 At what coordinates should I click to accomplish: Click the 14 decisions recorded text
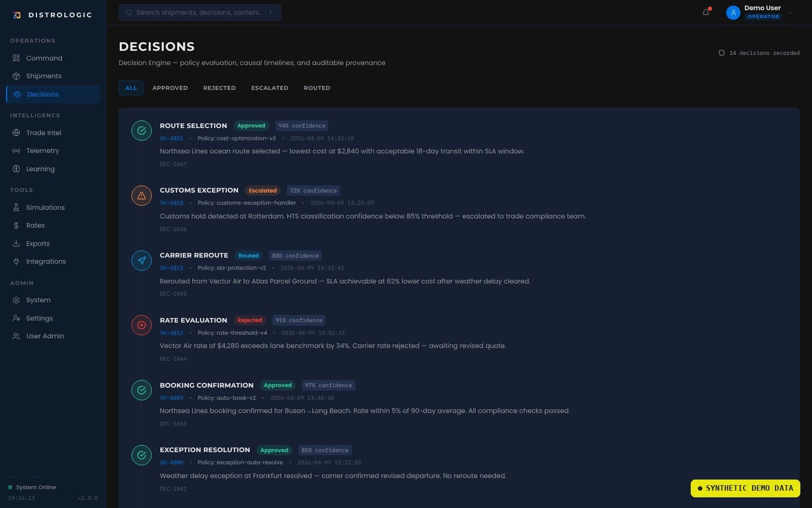coord(764,53)
